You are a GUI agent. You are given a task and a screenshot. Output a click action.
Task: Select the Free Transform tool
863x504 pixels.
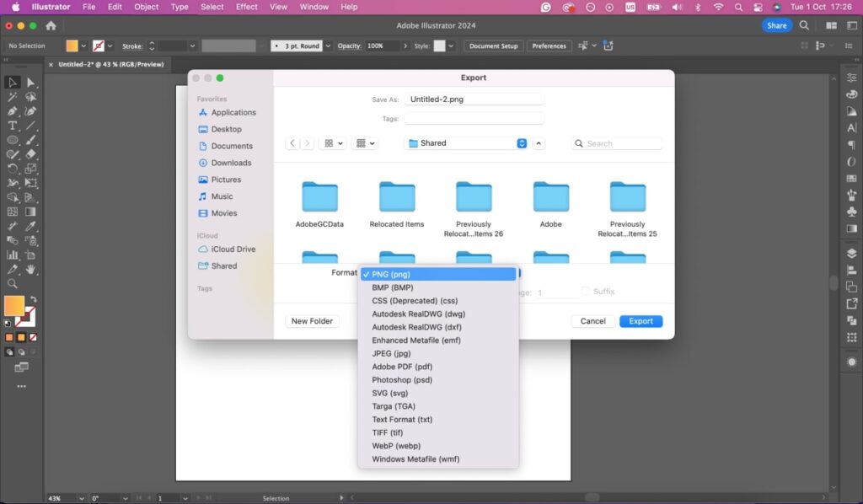(x=31, y=183)
